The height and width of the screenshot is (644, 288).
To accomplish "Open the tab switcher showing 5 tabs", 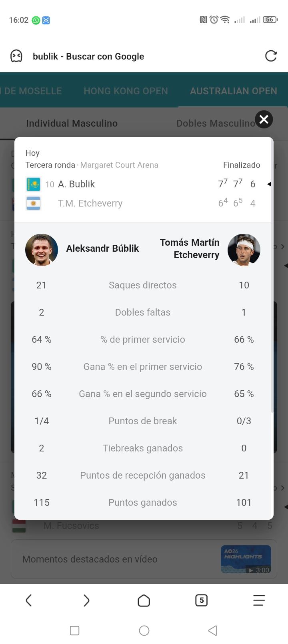I will click(201, 600).
